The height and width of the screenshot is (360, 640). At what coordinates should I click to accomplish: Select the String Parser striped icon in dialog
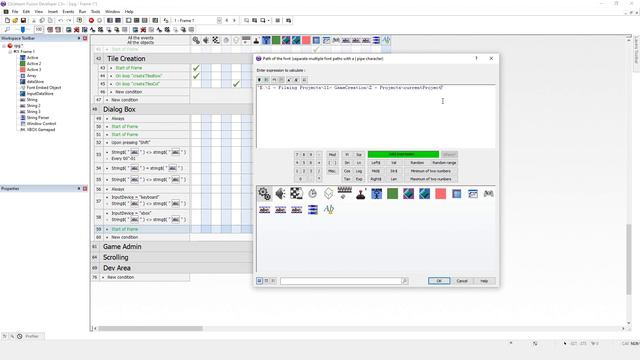pos(313,210)
